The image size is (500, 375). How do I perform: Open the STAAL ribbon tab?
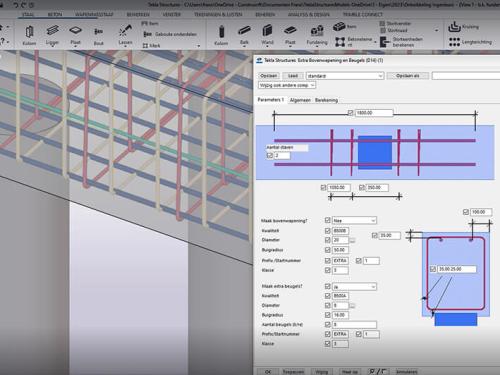point(28,15)
